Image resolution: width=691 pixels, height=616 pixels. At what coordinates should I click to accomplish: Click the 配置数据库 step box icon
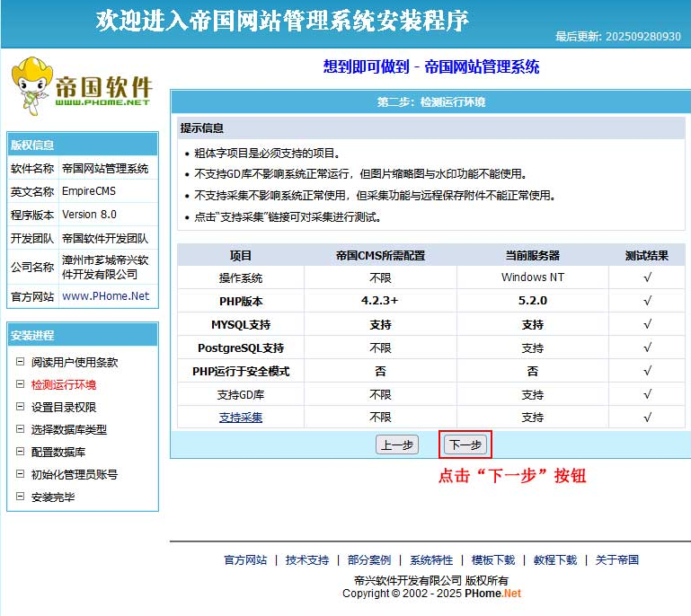coord(21,452)
